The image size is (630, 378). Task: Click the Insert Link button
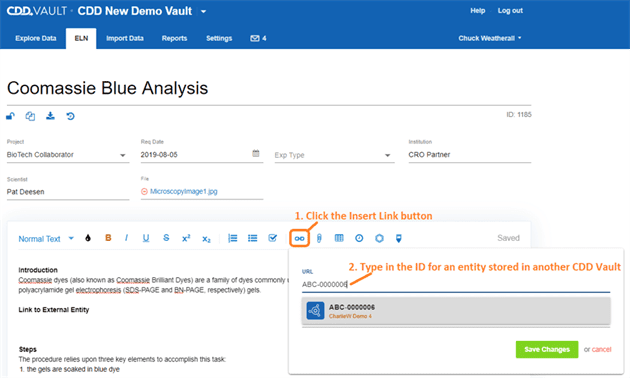[299, 239]
